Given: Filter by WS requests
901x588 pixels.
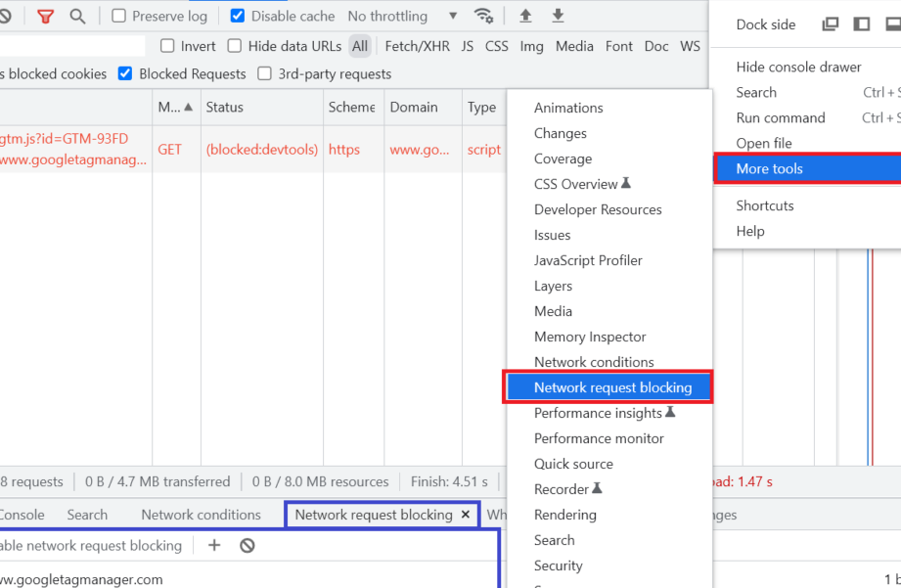Looking at the screenshot, I should pos(690,46).
